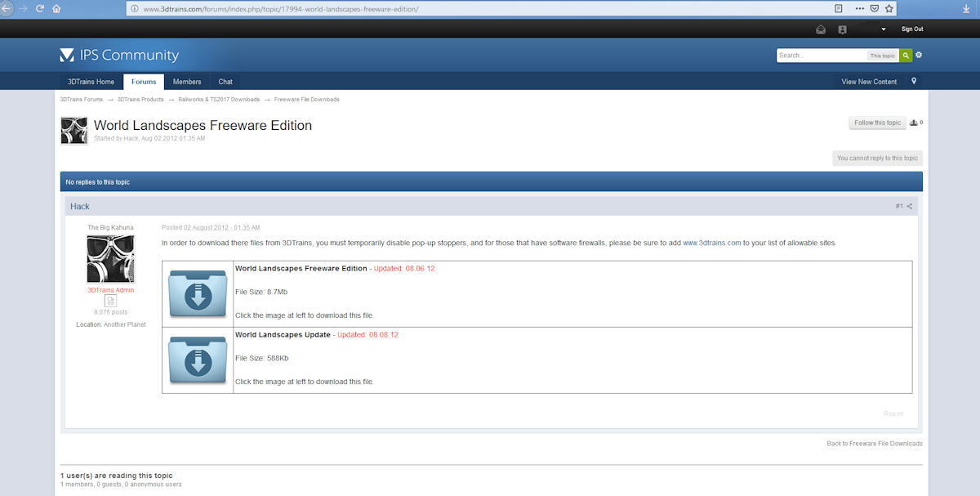Click the share icon on post #1
This screenshot has width=980, height=496.
point(910,206)
